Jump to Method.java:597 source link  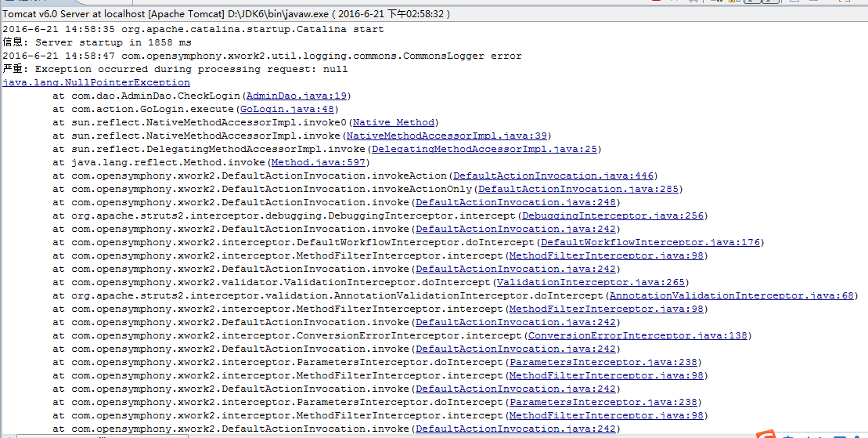[318, 162]
